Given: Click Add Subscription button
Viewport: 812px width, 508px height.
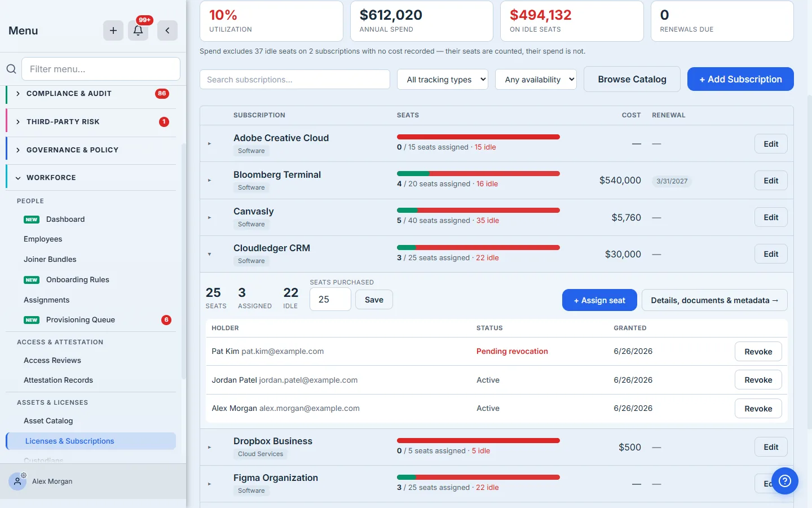Looking at the screenshot, I should pyautogui.click(x=740, y=80).
